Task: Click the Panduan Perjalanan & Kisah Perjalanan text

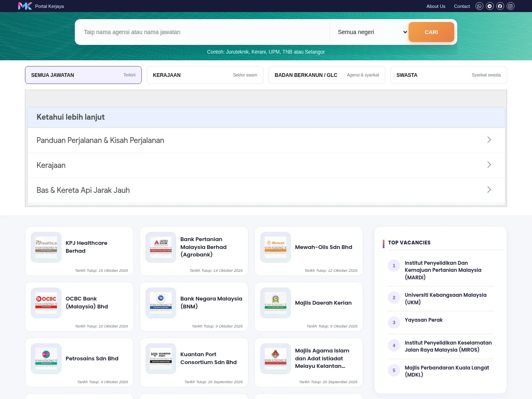Action: (x=100, y=140)
